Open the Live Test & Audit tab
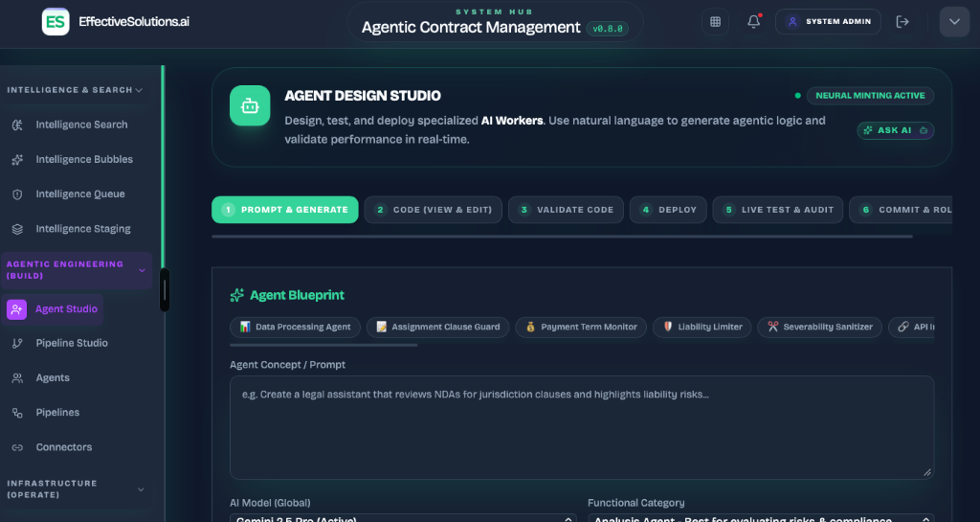Screen dimensions: 980x522 point(777,210)
